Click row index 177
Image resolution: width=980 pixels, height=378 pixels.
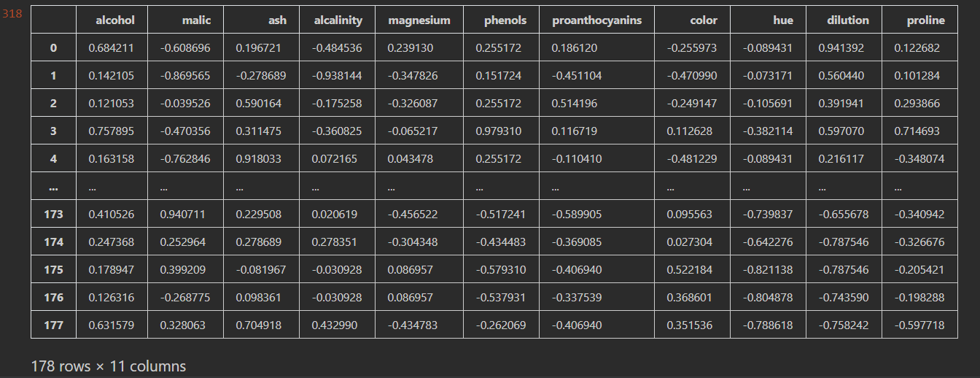[53, 325]
